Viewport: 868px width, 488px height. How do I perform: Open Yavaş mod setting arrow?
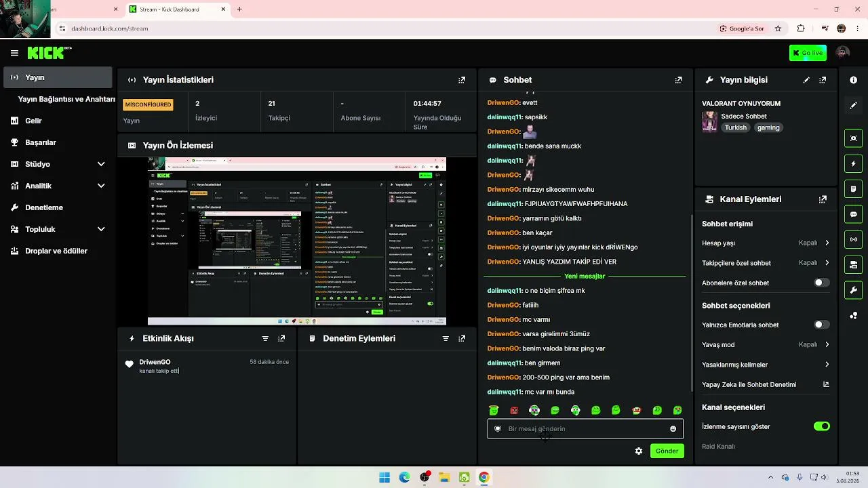point(827,344)
